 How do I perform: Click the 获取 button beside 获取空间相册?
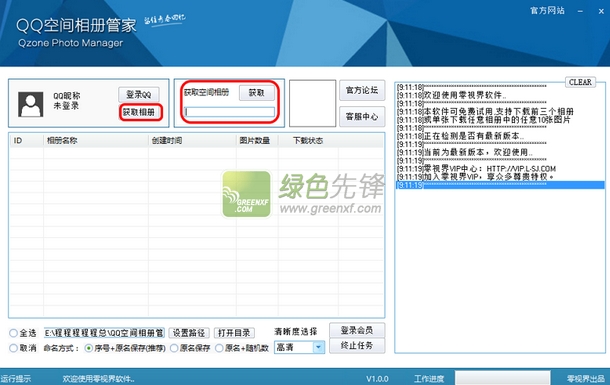[256, 93]
